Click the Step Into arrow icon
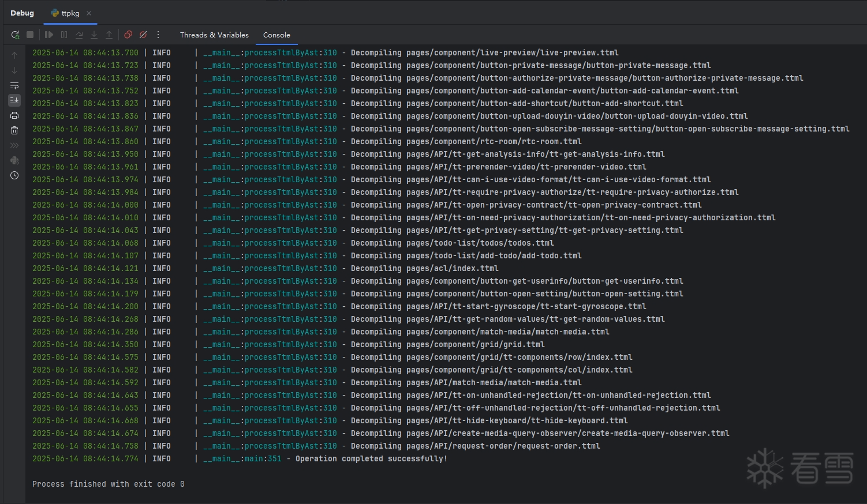 tap(94, 35)
